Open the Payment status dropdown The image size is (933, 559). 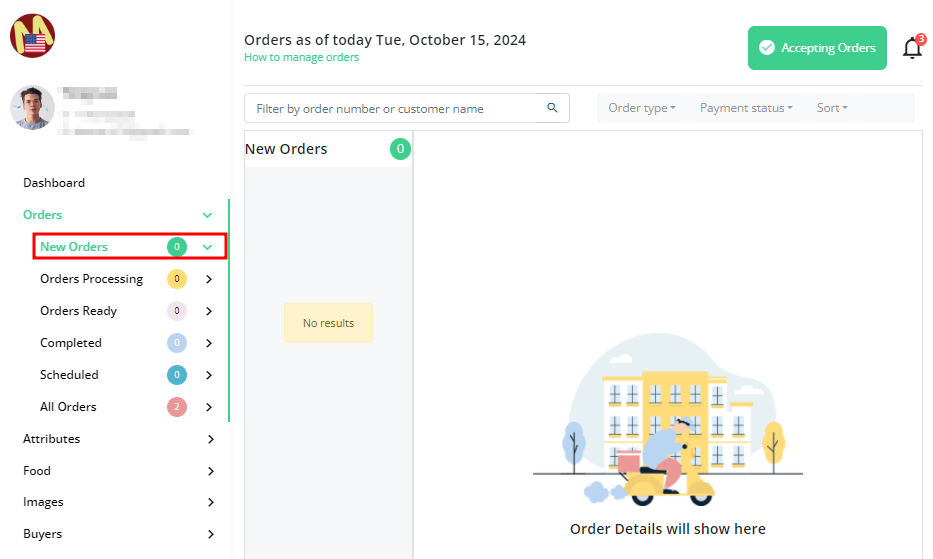pos(746,108)
